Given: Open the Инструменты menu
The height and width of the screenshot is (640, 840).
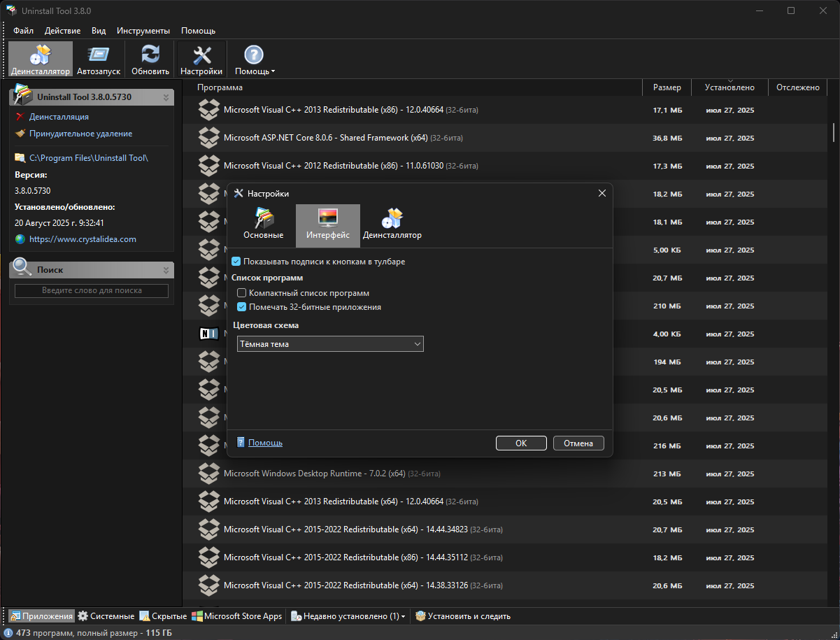Looking at the screenshot, I should coord(143,31).
